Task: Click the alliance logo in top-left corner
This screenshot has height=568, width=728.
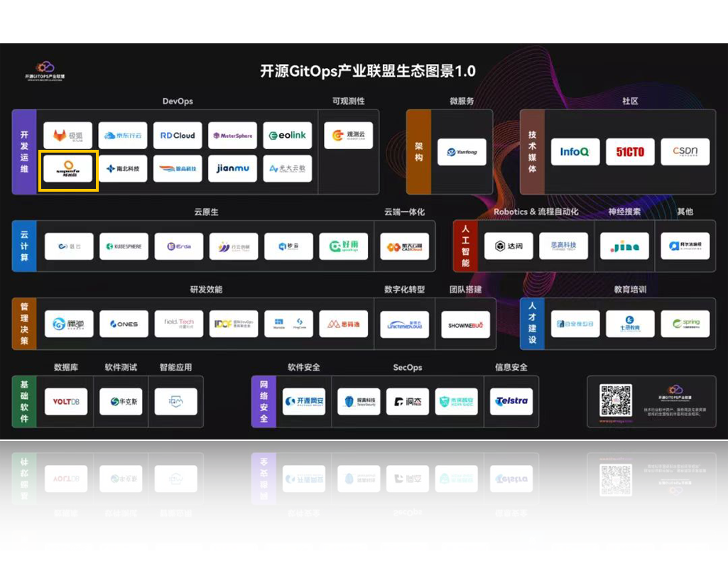Action: 45,70
